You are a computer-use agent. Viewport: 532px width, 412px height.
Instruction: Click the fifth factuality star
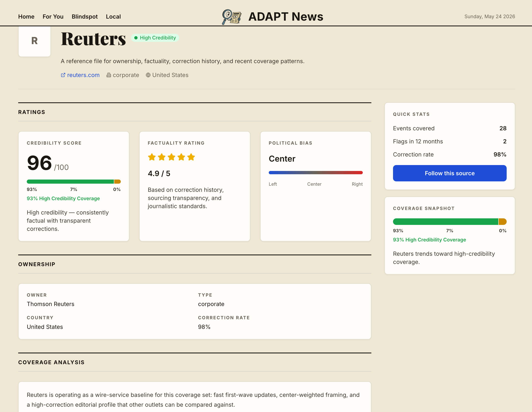pyautogui.click(x=191, y=157)
